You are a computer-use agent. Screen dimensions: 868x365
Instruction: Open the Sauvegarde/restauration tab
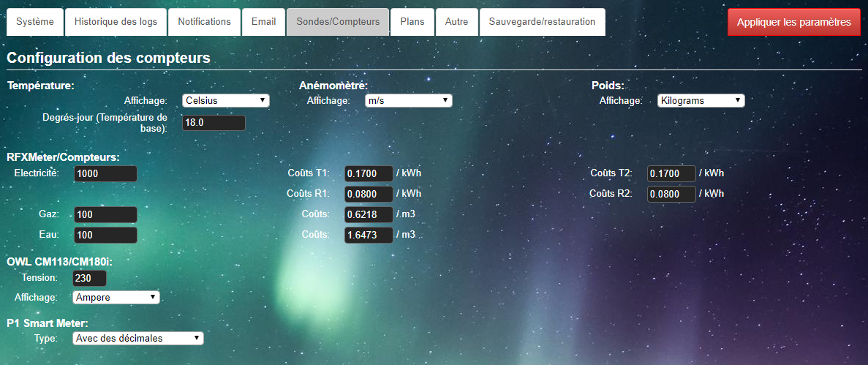542,22
